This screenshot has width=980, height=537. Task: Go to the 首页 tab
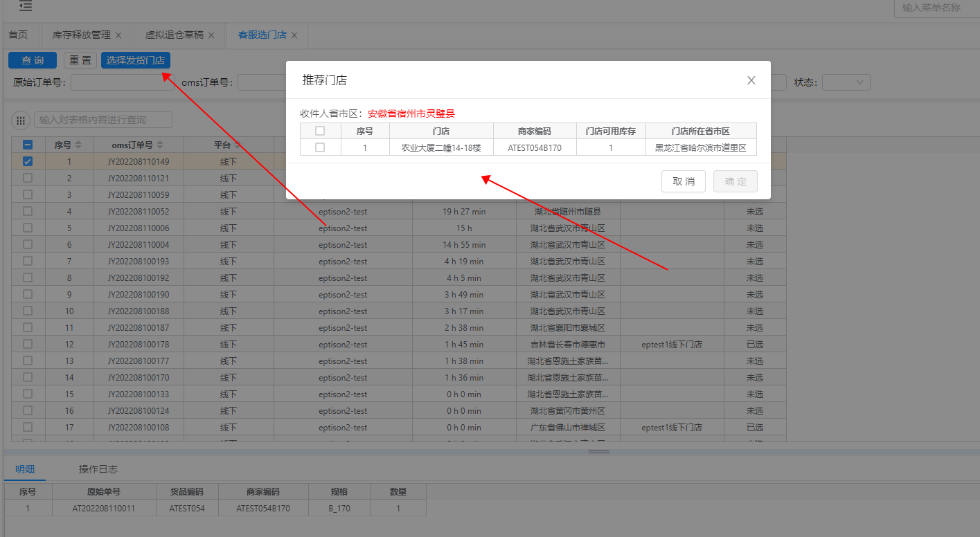pyautogui.click(x=18, y=35)
